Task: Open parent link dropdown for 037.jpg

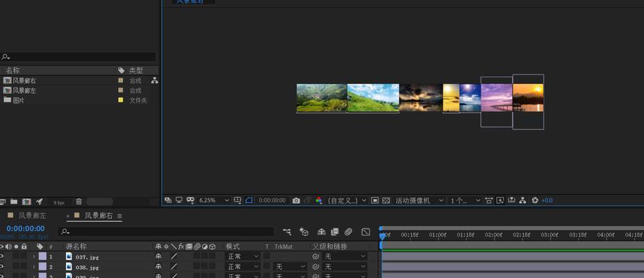Action: coord(344,256)
